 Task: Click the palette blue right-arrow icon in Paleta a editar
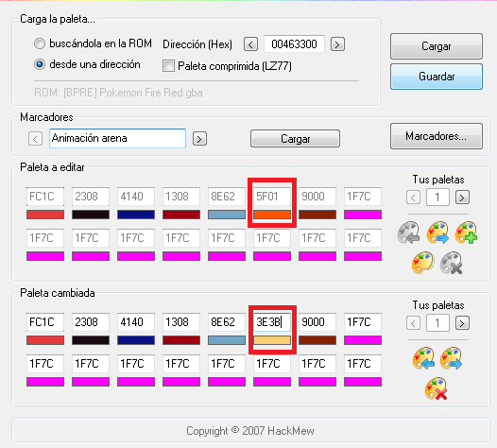(x=437, y=233)
